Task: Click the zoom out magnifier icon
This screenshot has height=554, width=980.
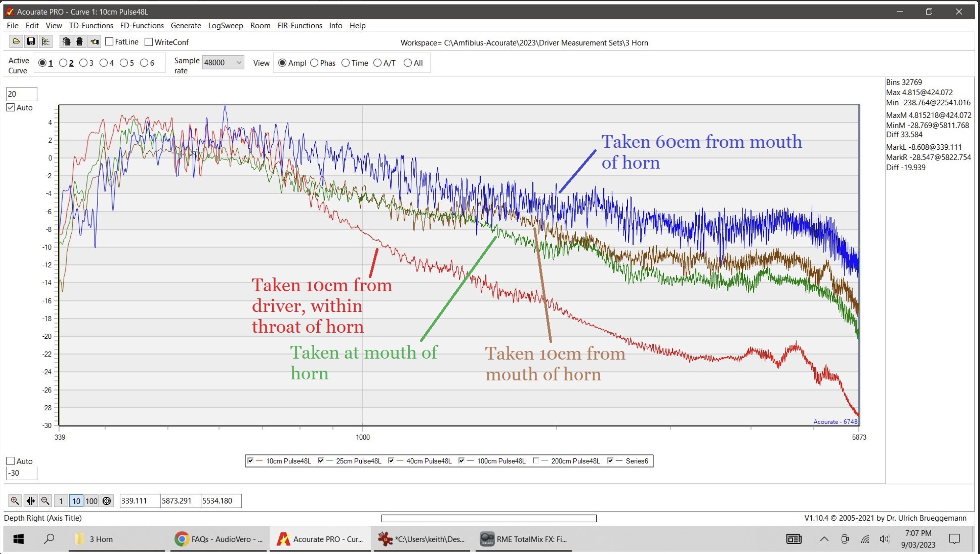Action: pyautogui.click(x=45, y=501)
